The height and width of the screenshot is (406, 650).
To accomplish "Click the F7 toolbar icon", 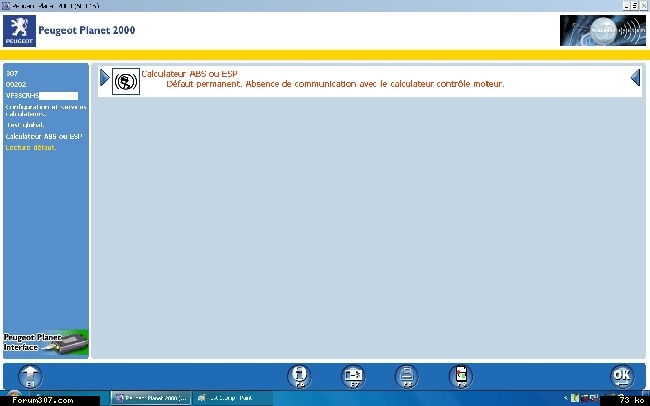I will click(x=353, y=377).
